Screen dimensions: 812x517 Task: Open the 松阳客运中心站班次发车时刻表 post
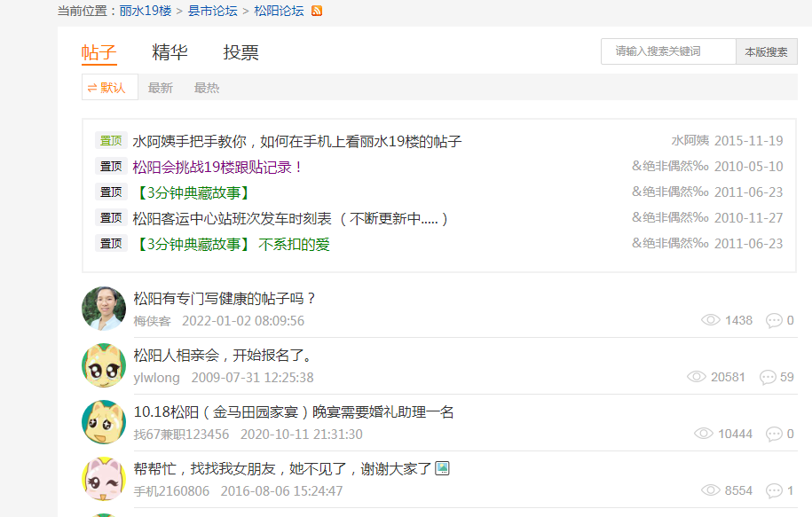(x=290, y=218)
